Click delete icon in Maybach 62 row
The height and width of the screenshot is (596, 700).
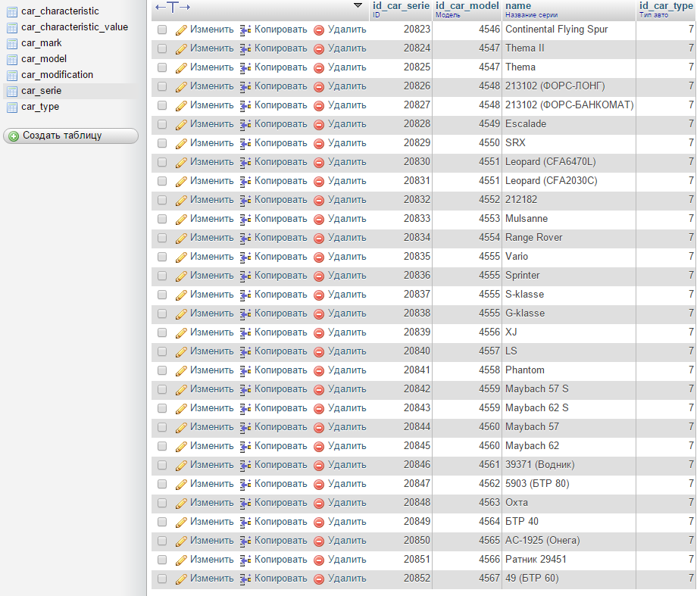319,447
